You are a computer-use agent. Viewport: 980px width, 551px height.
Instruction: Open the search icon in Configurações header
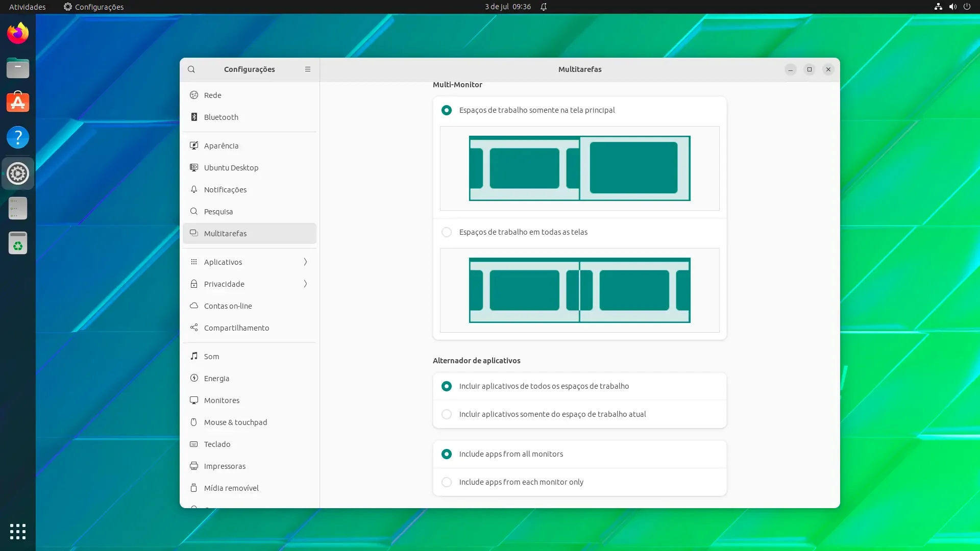pos(191,69)
